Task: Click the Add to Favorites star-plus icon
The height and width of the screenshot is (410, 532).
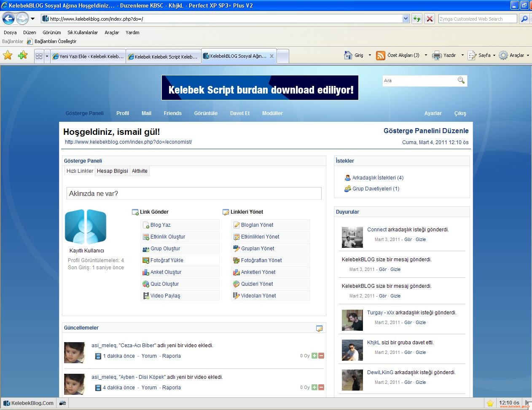Action: [x=23, y=55]
